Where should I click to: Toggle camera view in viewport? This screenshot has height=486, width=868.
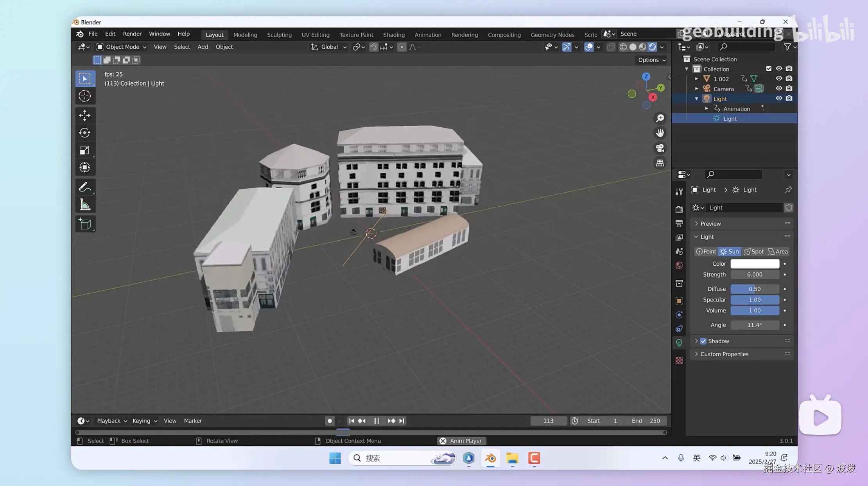click(660, 148)
